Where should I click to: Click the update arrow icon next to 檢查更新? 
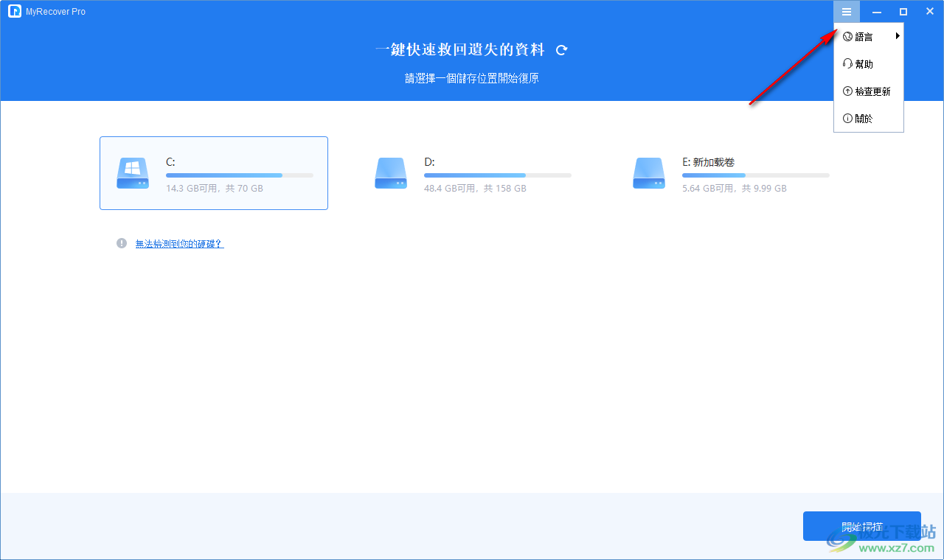click(x=847, y=91)
